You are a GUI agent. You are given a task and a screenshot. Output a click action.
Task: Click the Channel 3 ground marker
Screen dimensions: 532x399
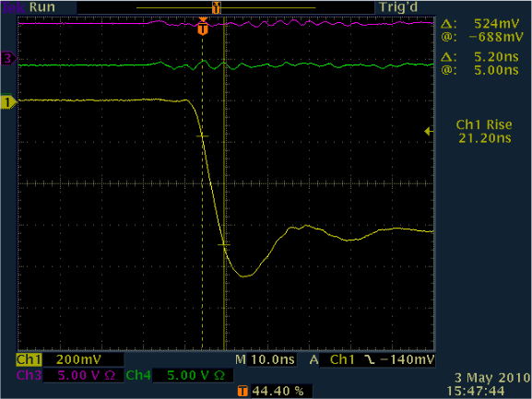[8, 58]
